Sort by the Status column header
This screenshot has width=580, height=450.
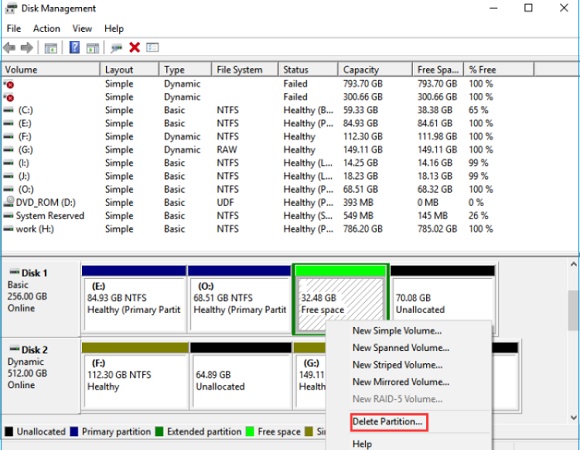(308, 70)
